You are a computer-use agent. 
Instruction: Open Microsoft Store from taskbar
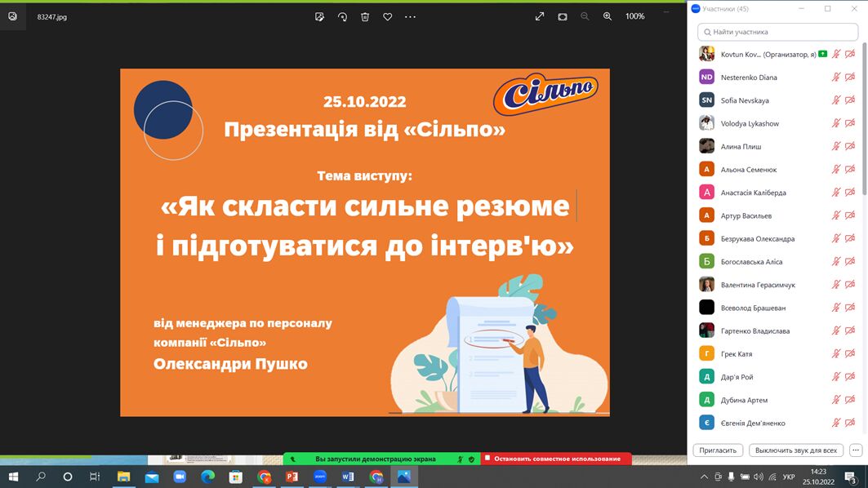click(x=236, y=477)
